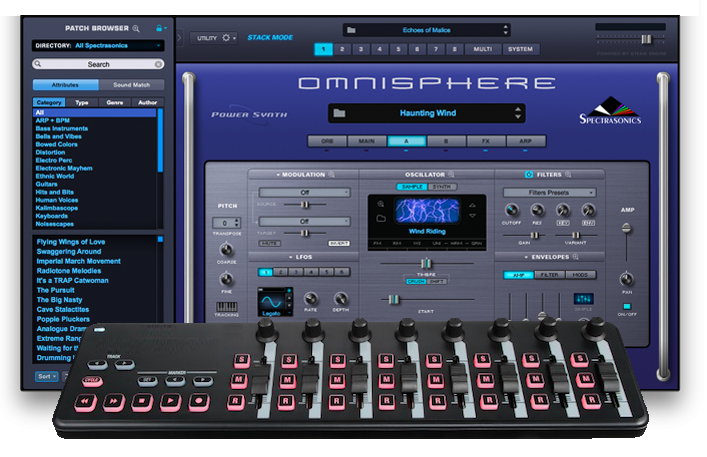Screen dimensions: 707x457
Task: Collapse the Modulation section triangle
Action: (x=278, y=175)
